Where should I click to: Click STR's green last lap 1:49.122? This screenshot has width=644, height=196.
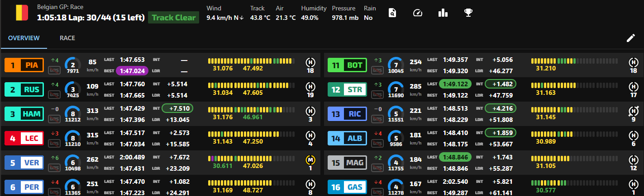[x=455, y=84]
